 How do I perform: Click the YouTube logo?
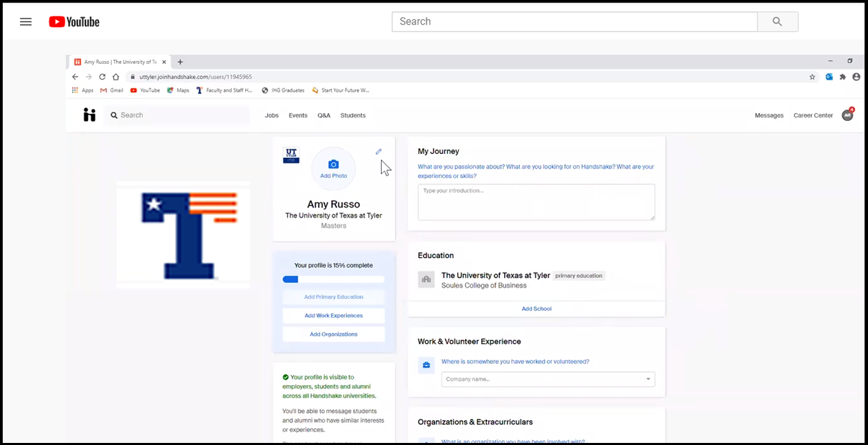(74, 22)
